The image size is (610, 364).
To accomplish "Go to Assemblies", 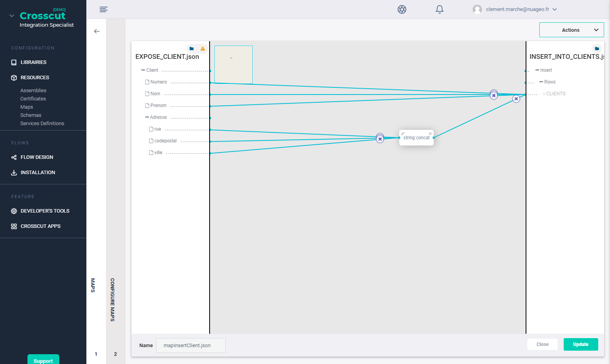I will 33,91.
